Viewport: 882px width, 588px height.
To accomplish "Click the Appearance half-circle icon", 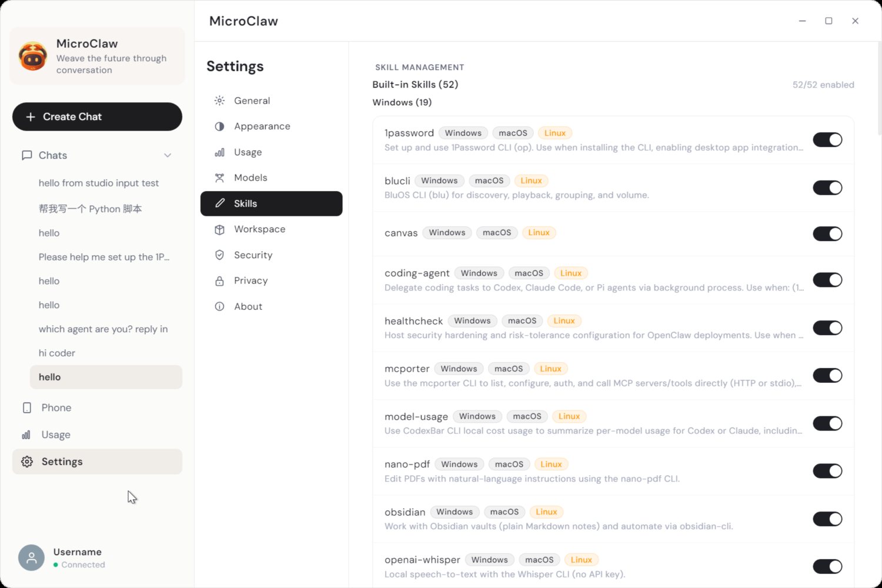I will tap(219, 126).
